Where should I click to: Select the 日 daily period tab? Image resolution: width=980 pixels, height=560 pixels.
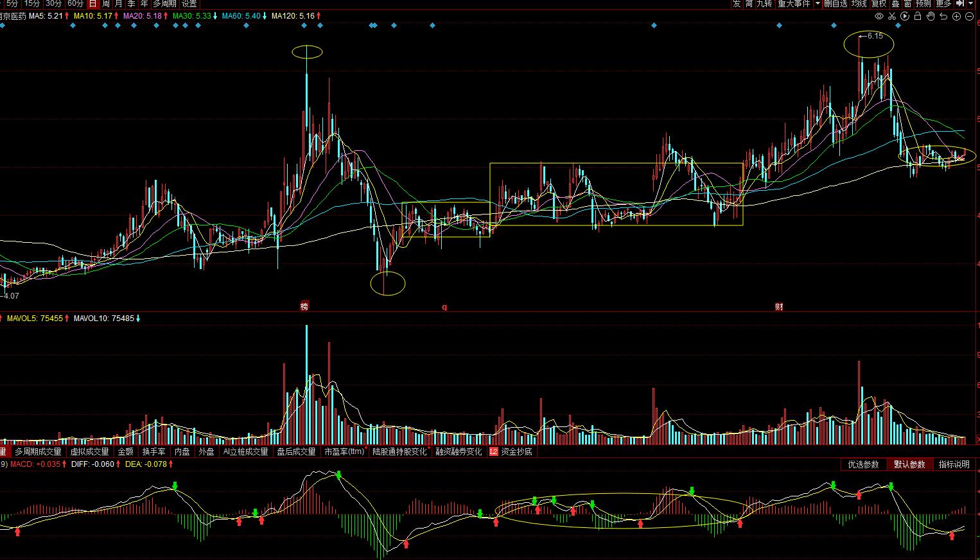[x=93, y=4]
